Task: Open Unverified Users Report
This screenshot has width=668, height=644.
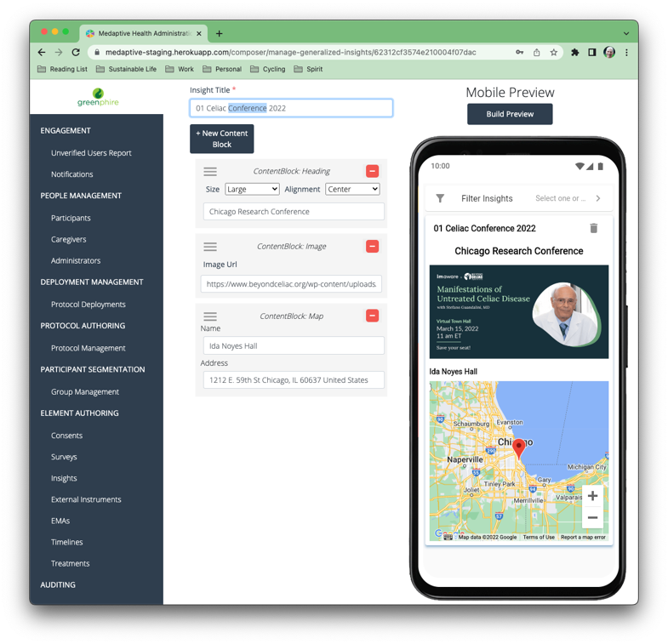Action: point(91,153)
